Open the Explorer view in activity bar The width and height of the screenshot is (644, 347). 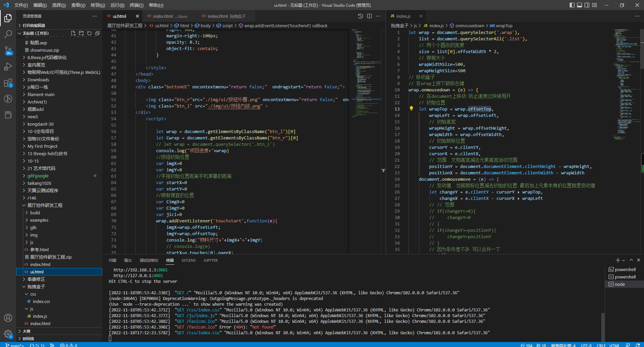tap(8, 18)
